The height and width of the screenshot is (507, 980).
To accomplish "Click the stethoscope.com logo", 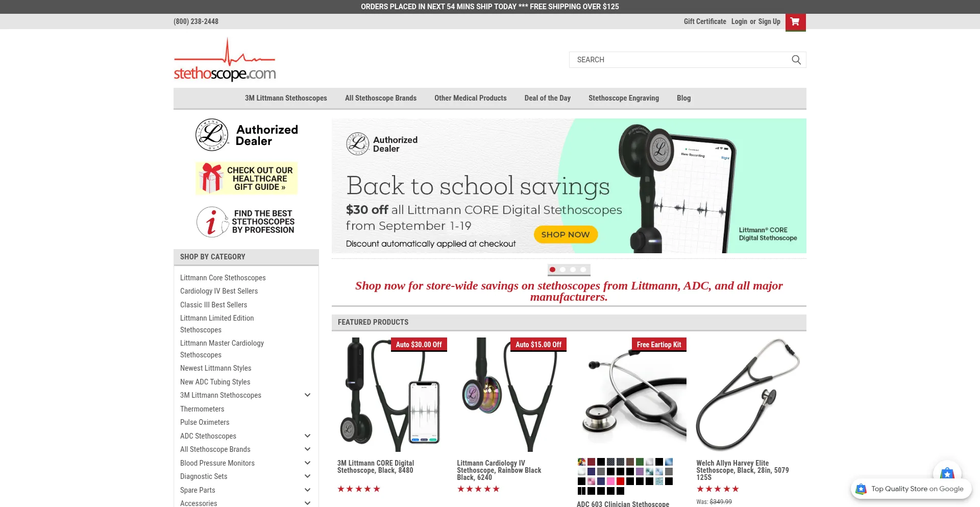I will [225, 60].
